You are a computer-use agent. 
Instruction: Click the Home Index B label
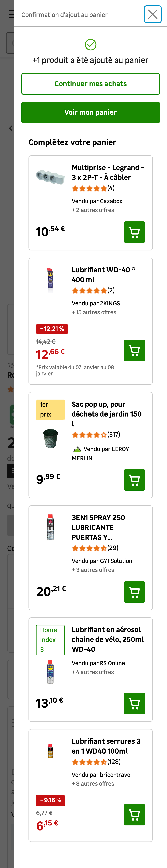50,640
